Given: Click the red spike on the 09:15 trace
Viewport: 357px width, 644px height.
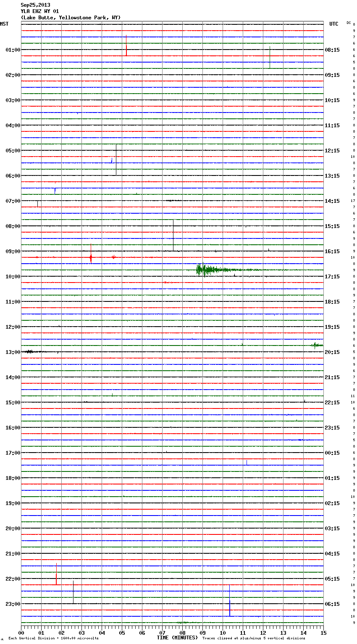Looking at the screenshot, I should 91,254.
